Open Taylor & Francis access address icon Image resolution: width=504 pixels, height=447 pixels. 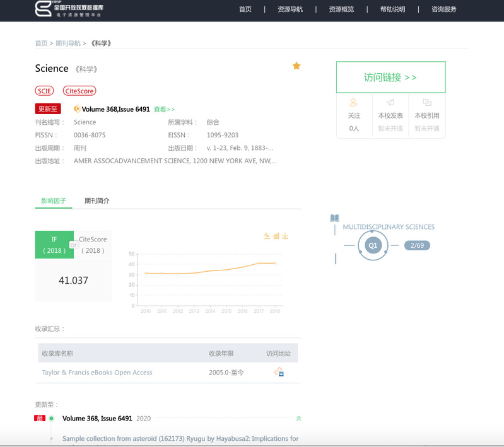pyautogui.click(x=279, y=372)
